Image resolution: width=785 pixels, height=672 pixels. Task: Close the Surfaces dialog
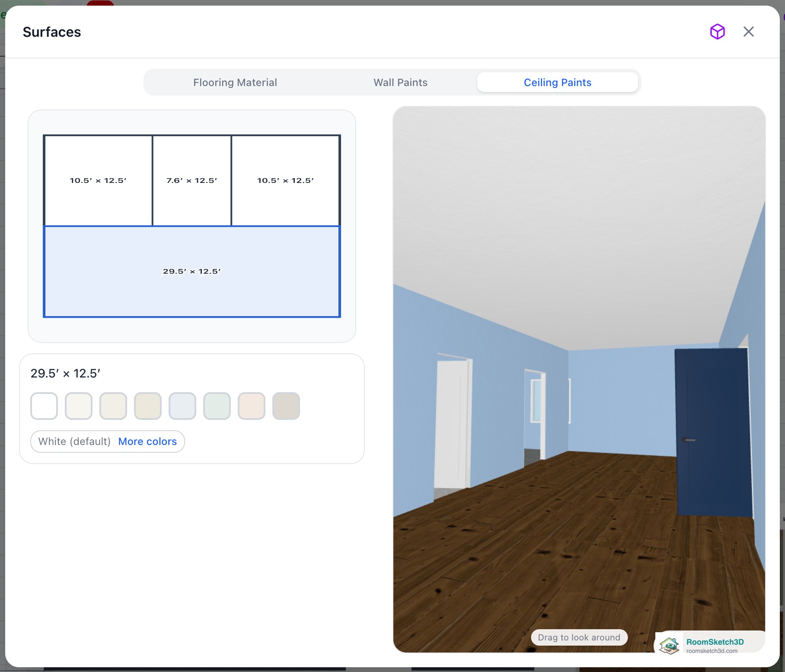748,32
